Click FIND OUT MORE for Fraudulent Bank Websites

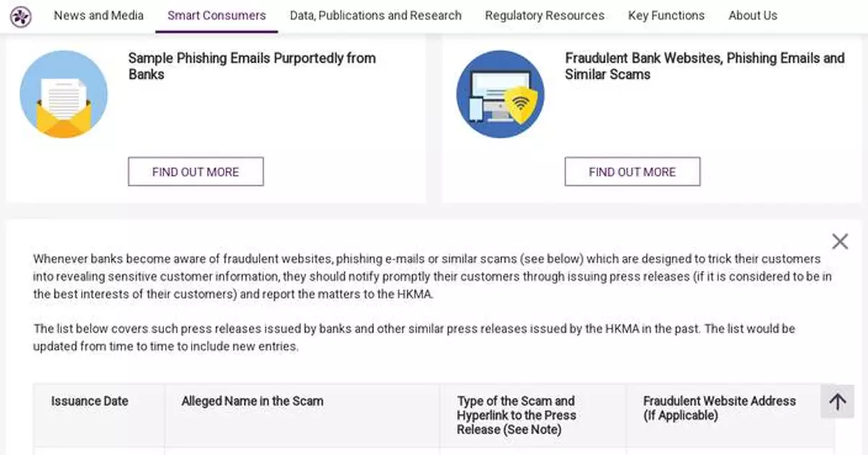pos(632,171)
